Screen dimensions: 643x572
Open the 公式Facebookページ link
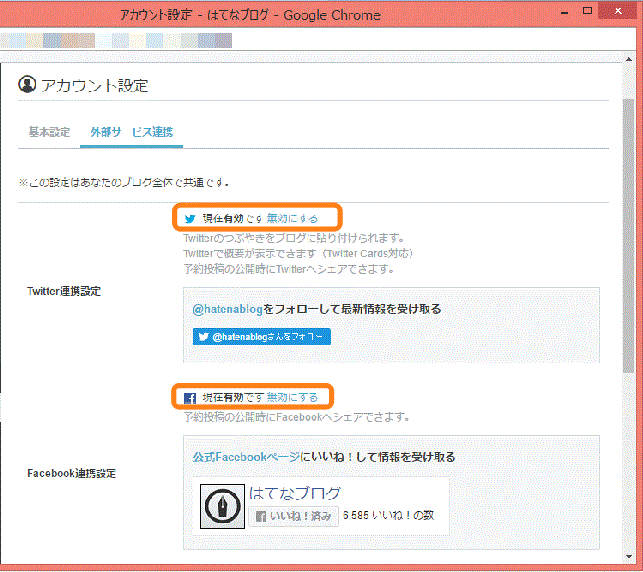(x=246, y=457)
